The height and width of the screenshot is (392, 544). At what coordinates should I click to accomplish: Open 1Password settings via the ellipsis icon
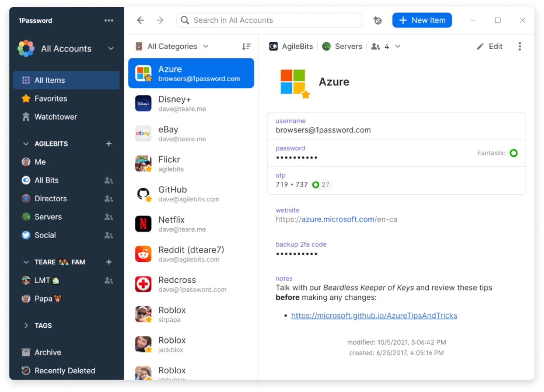coord(109,20)
